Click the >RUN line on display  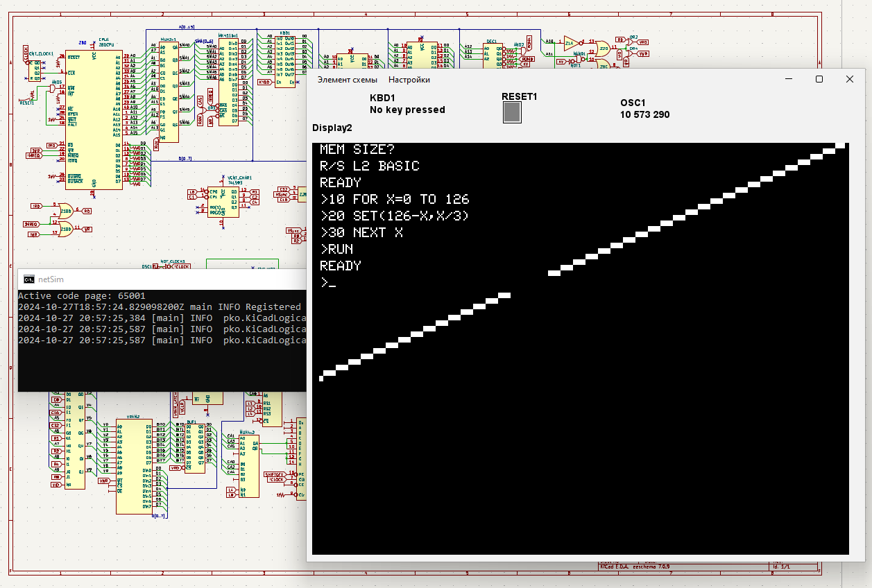(x=336, y=249)
